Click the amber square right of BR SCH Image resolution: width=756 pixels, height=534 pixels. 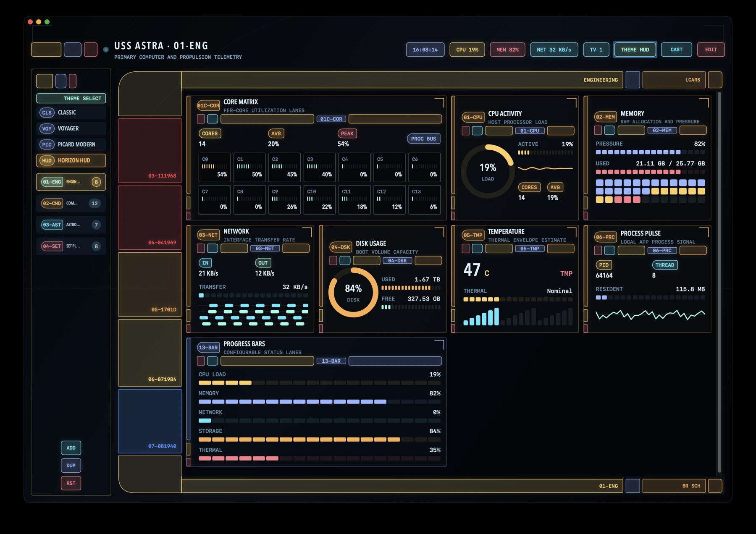tap(715, 486)
